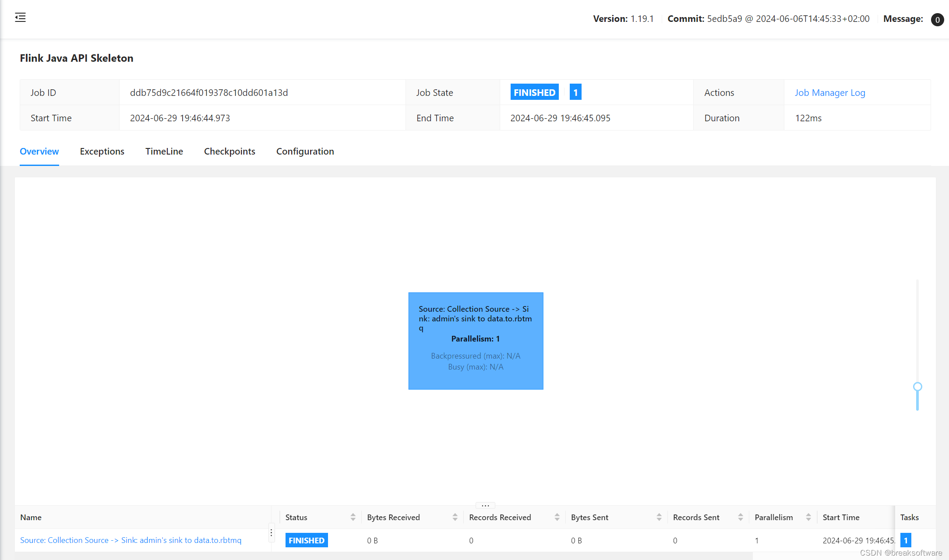Open the Checkpoints tab
The width and height of the screenshot is (949, 560).
tap(229, 151)
